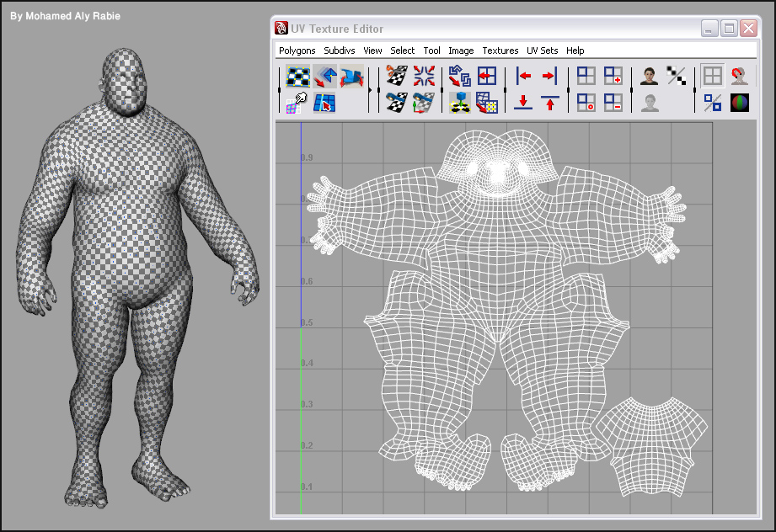776x532 pixels.
Task: Click the Relax UVs icon with yellow dots
Action: click(x=487, y=103)
